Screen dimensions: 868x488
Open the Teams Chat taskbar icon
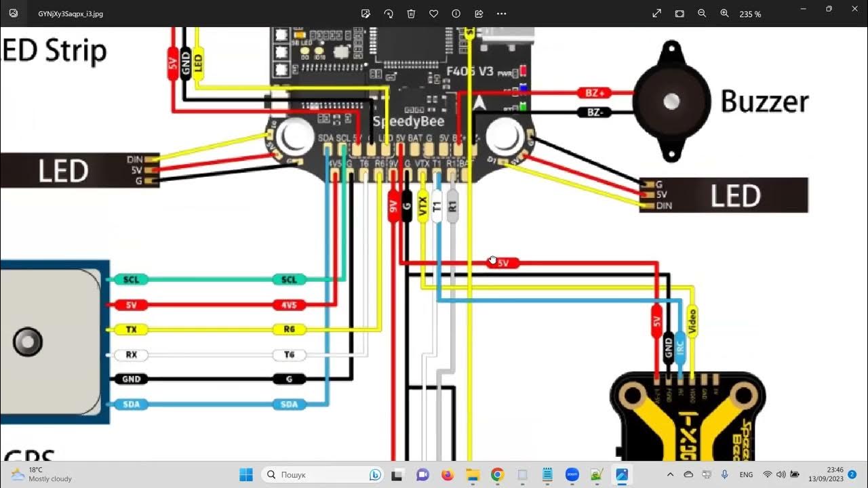click(x=422, y=474)
